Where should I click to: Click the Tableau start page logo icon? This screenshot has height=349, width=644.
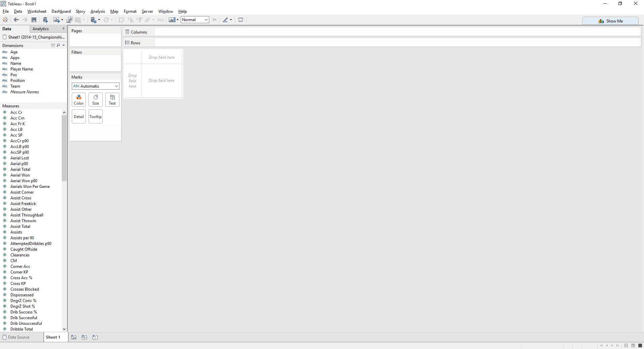5,20
